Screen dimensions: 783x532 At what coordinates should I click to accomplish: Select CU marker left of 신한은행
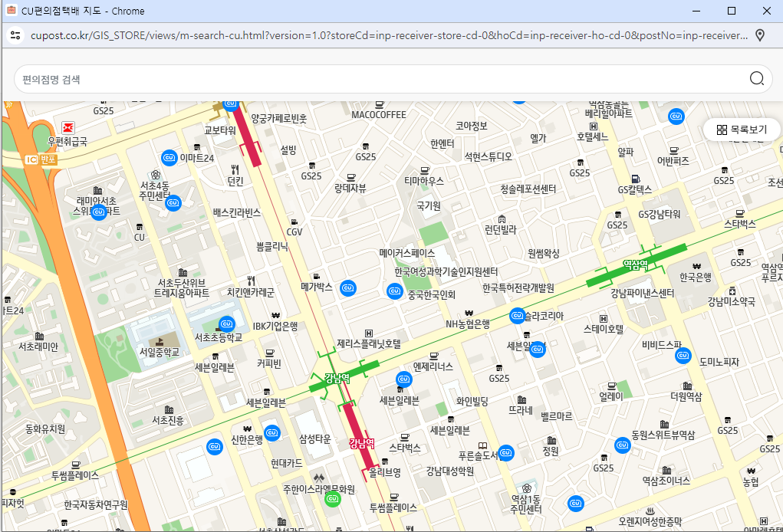[x=214, y=447]
